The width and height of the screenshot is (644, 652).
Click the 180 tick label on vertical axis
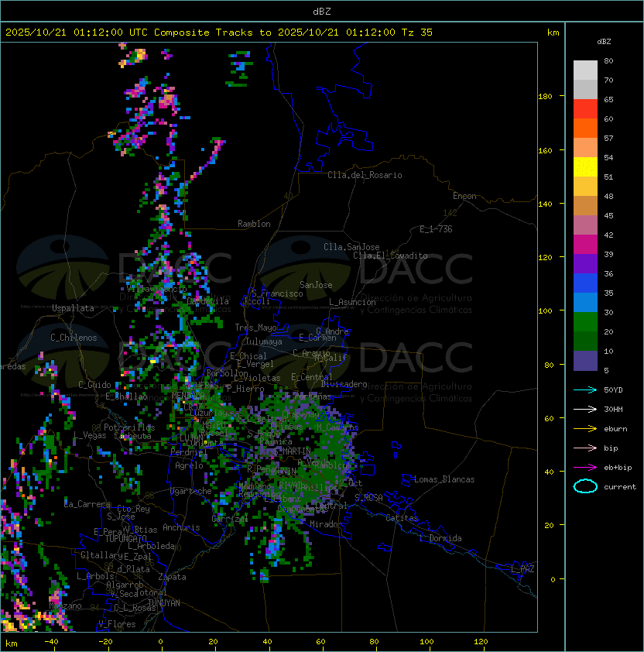click(545, 97)
